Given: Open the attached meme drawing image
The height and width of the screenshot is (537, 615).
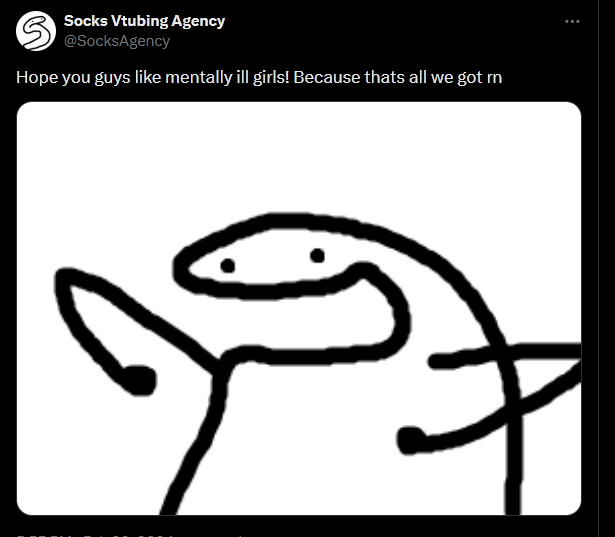Looking at the screenshot, I should coord(299,308).
